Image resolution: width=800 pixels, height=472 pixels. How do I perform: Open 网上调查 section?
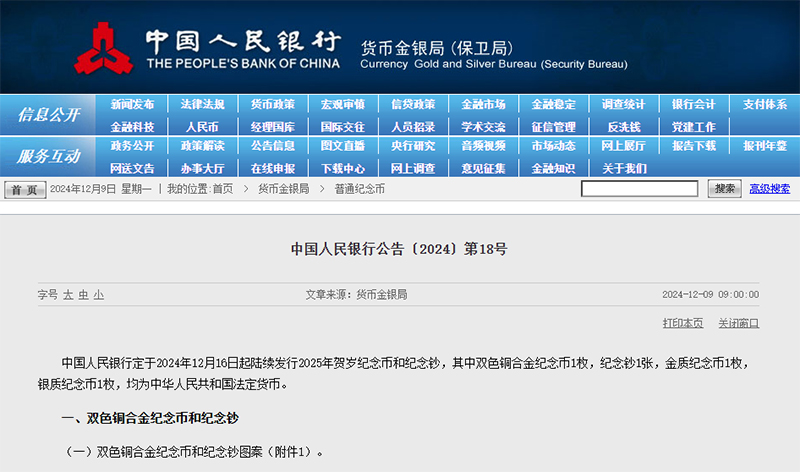pyautogui.click(x=413, y=168)
